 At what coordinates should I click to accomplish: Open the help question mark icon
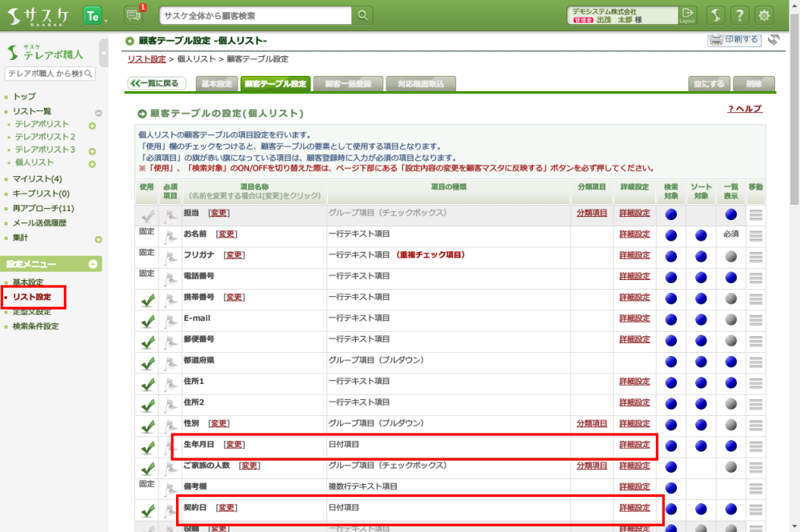tap(740, 15)
